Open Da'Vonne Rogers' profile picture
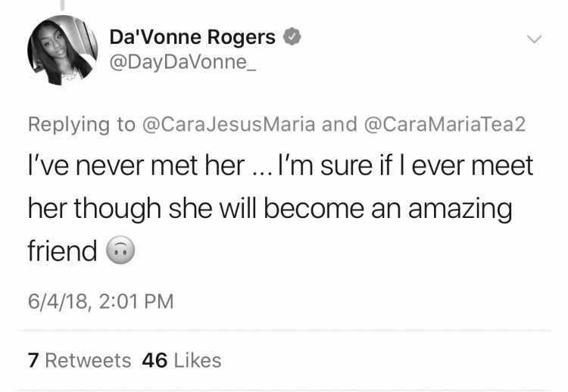 click(x=62, y=50)
